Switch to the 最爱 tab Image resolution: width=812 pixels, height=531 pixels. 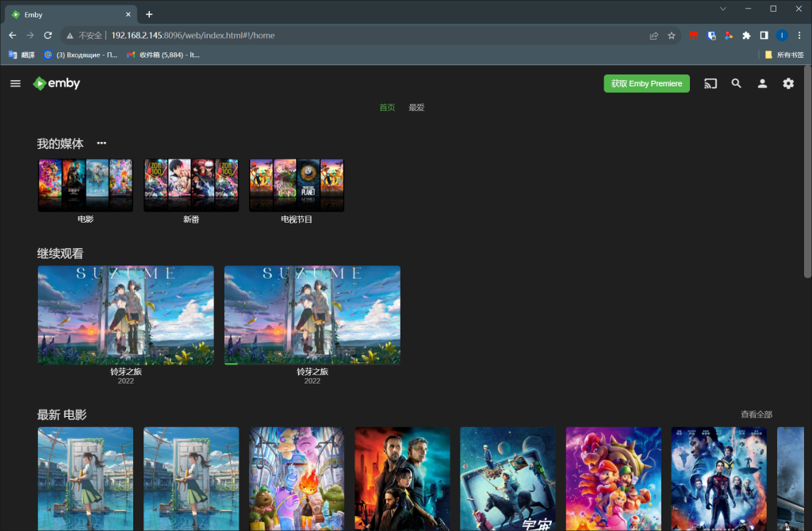(x=416, y=107)
